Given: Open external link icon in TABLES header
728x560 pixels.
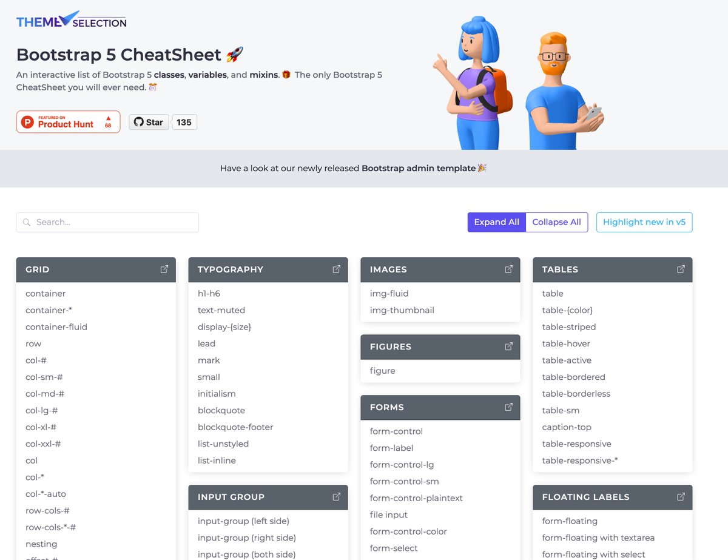Looking at the screenshot, I should tap(681, 269).
